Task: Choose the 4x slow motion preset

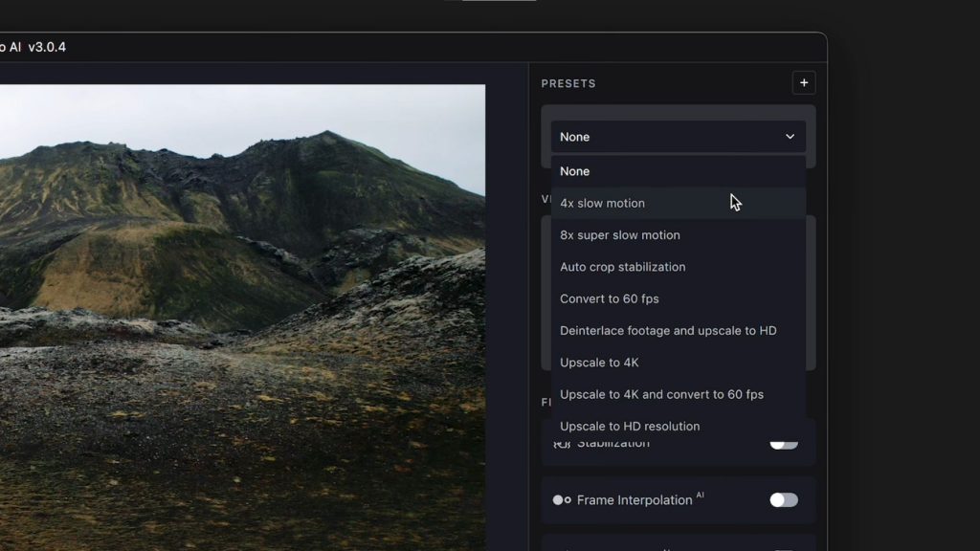Action: (x=679, y=203)
